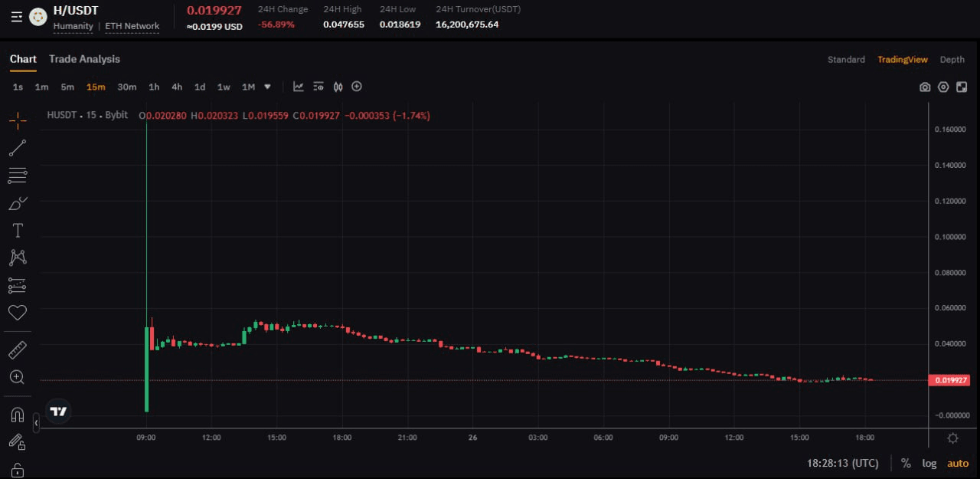Toggle the magnet snap mode
The height and width of the screenshot is (479, 980).
tap(17, 415)
